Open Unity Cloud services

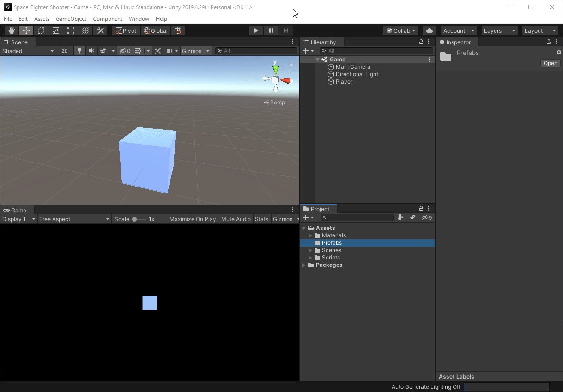pyautogui.click(x=429, y=30)
